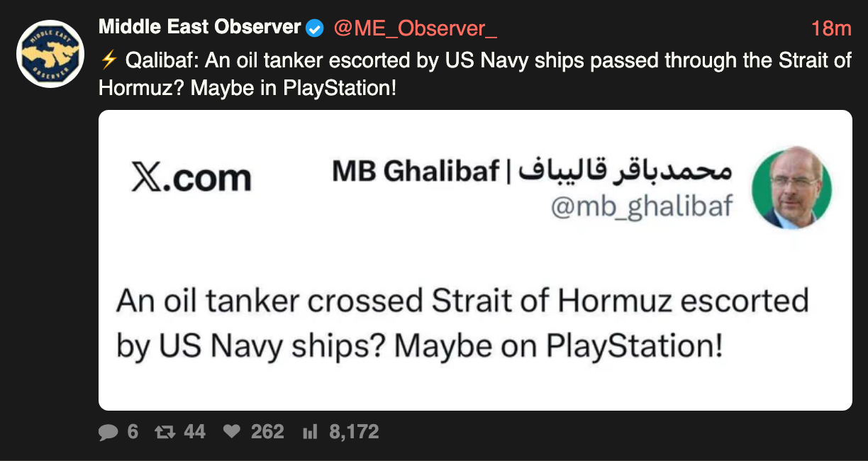The image size is (868, 461).
Task: Click the 18m post timestamp
Action: point(830,28)
